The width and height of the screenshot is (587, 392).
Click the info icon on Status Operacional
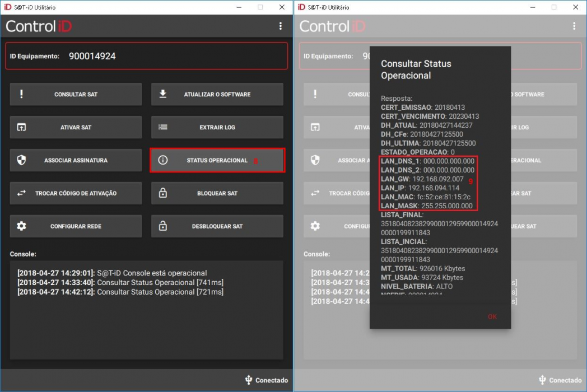pyautogui.click(x=163, y=160)
